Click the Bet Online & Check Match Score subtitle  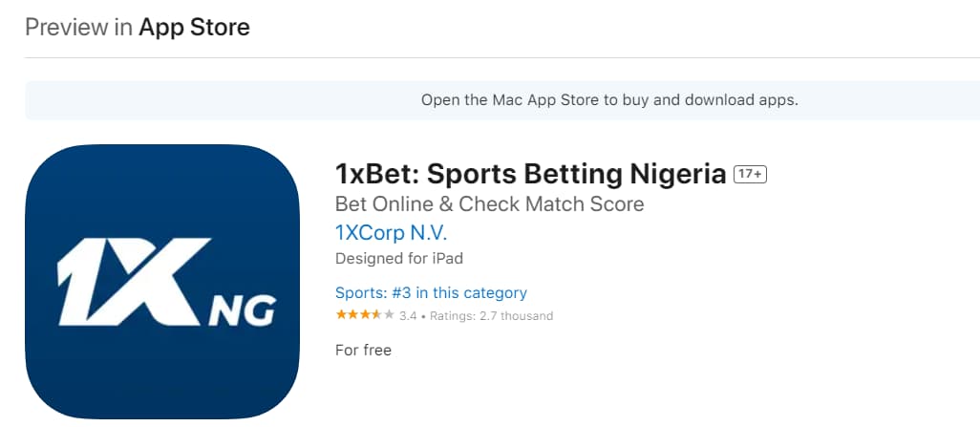click(489, 203)
